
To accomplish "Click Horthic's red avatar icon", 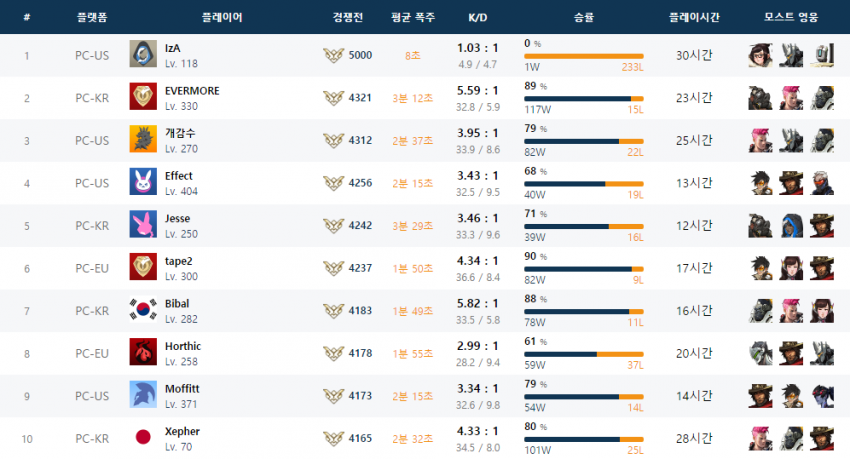I will (143, 352).
